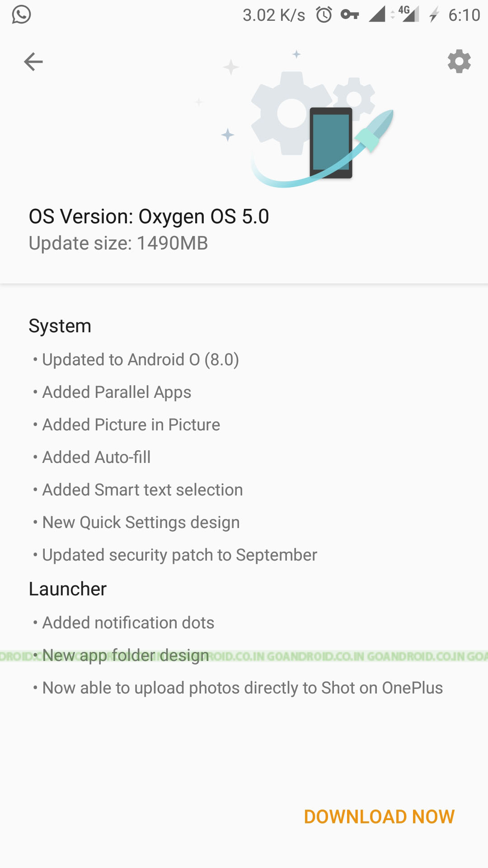Screen dimensions: 488x868
Task: Tap the 6:10 clock in status bar
Action: coord(464,15)
